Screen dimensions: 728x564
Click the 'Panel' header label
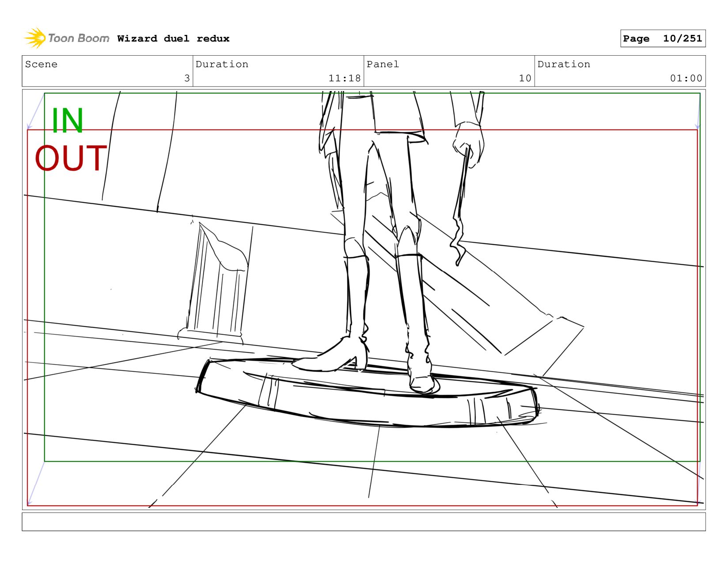tap(383, 64)
